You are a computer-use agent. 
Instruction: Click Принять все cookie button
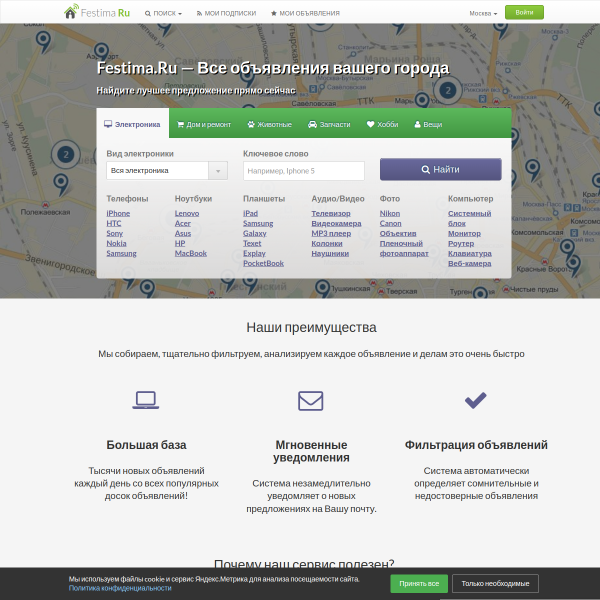pyautogui.click(x=419, y=584)
